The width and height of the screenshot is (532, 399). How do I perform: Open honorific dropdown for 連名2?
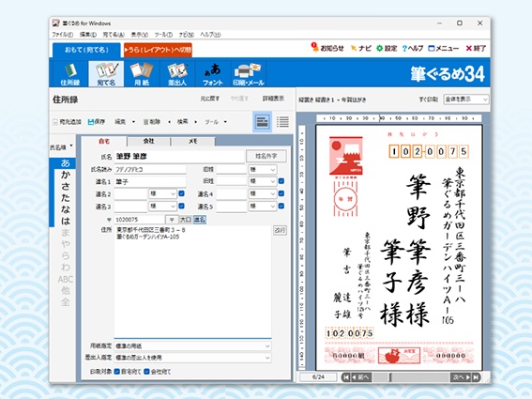coord(163,193)
